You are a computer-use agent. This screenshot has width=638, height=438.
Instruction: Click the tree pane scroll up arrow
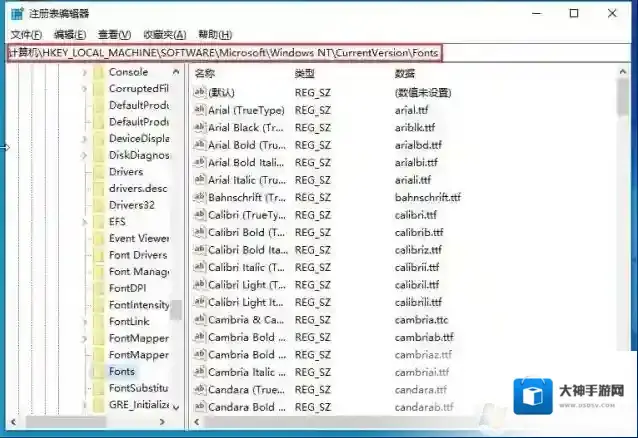click(176, 72)
